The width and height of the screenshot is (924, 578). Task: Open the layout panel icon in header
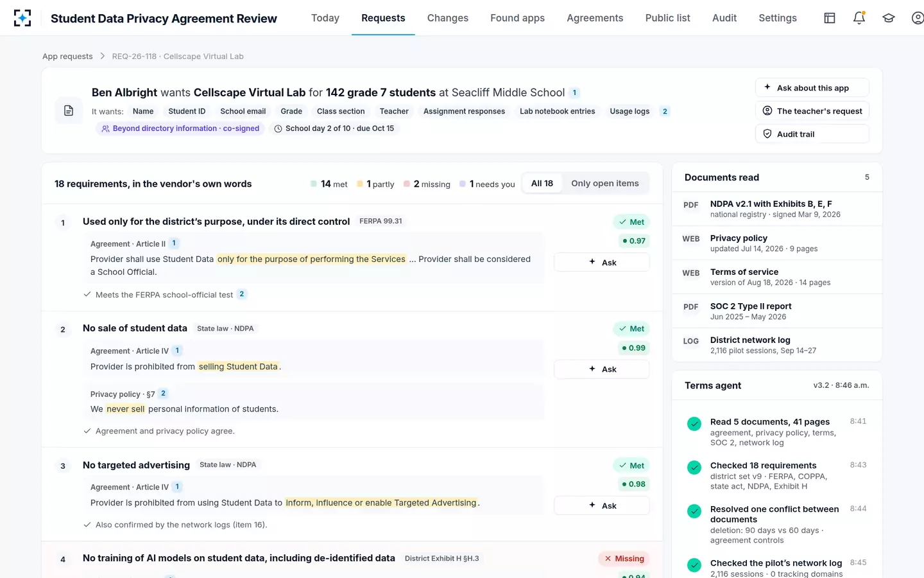[x=830, y=18]
